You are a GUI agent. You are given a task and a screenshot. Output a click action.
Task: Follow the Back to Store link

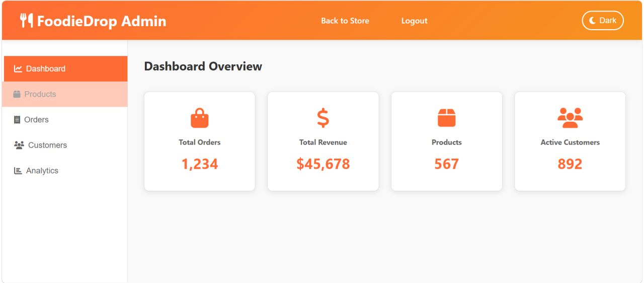click(345, 21)
